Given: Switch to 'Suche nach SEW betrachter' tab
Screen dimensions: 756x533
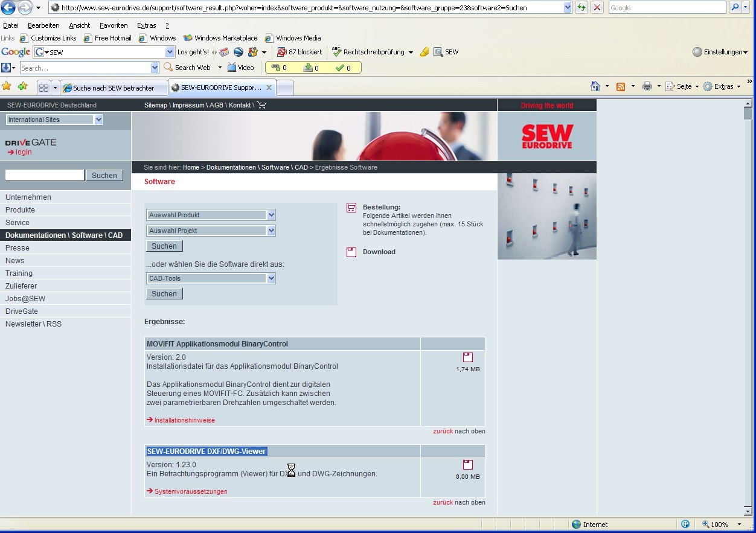Looking at the screenshot, I should [114, 88].
